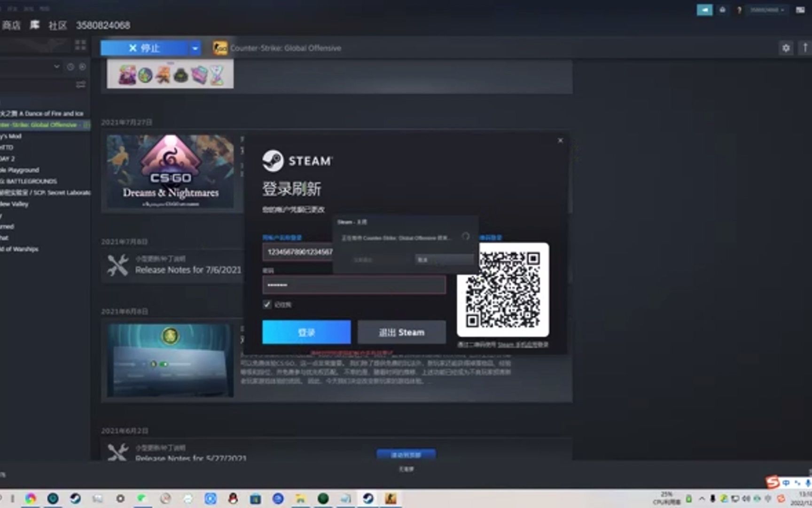Open the 社区 community tab
The width and height of the screenshot is (812, 508).
point(58,25)
